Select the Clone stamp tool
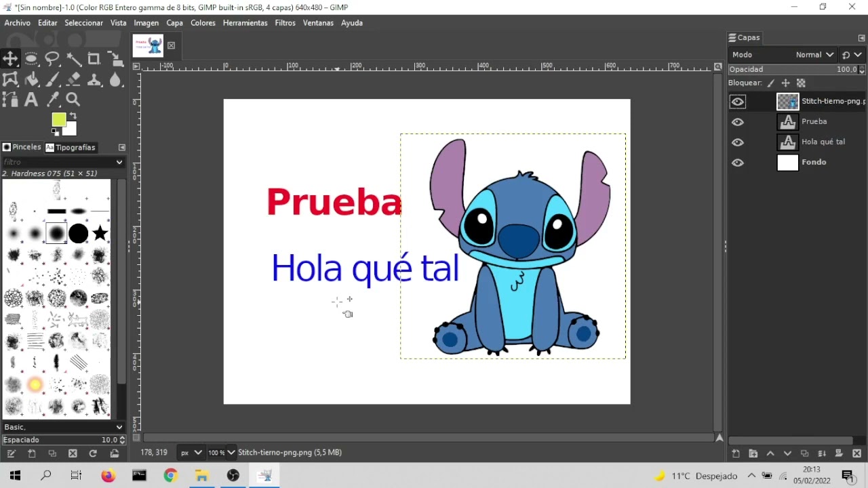The height and width of the screenshot is (488, 868). pos(94,80)
